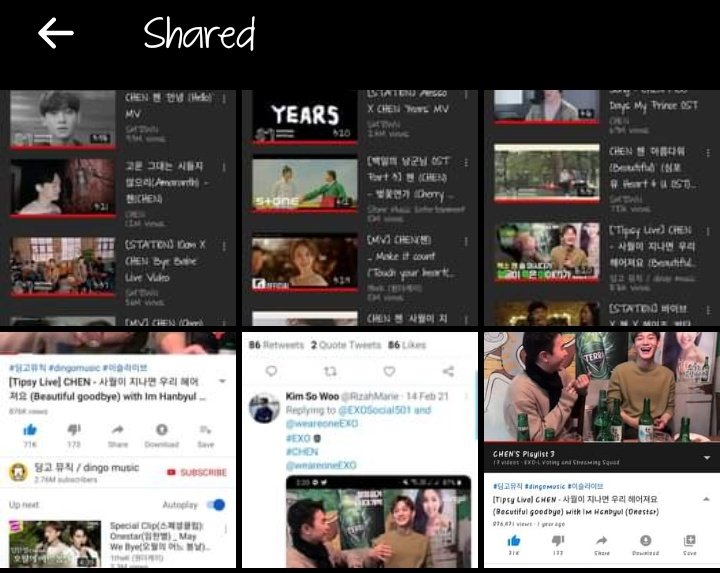Open shared image with CHEN Hello MV list
Image resolution: width=720 pixels, height=573 pixels.
pos(118,208)
